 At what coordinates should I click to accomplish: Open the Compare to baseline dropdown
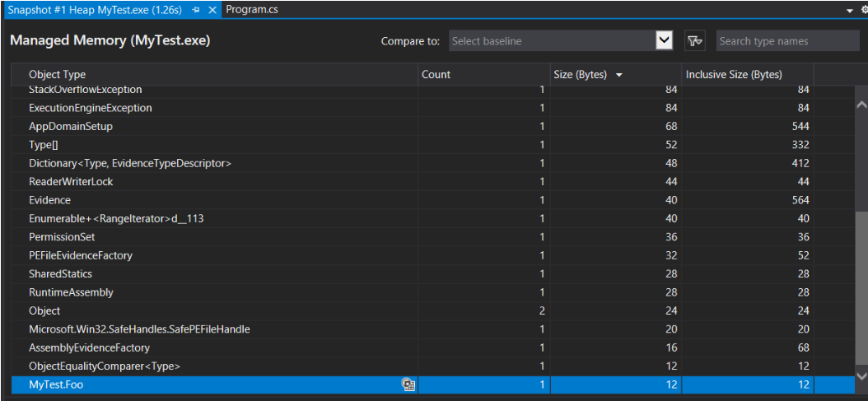pyautogui.click(x=561, y=41)
